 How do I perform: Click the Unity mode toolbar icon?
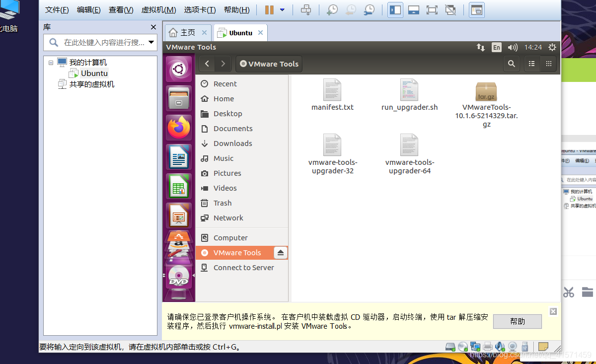coord(450,10)
